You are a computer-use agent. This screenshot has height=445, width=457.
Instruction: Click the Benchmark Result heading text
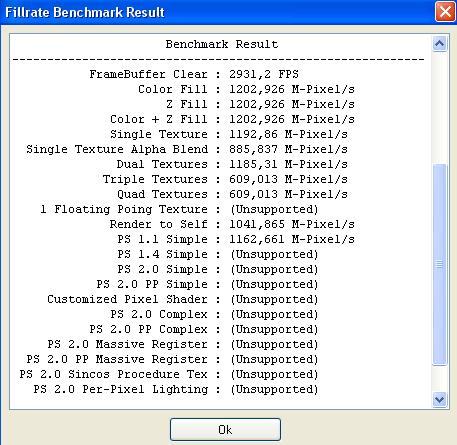pos(222,44)
